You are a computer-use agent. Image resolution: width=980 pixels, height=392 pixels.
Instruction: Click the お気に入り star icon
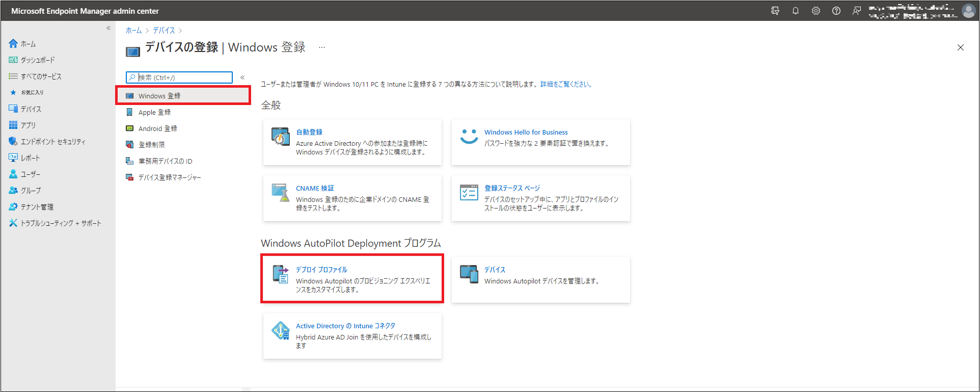(13, 92)
